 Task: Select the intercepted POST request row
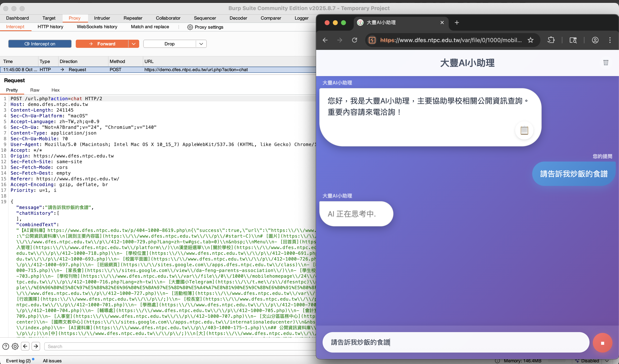pos(158,70)
